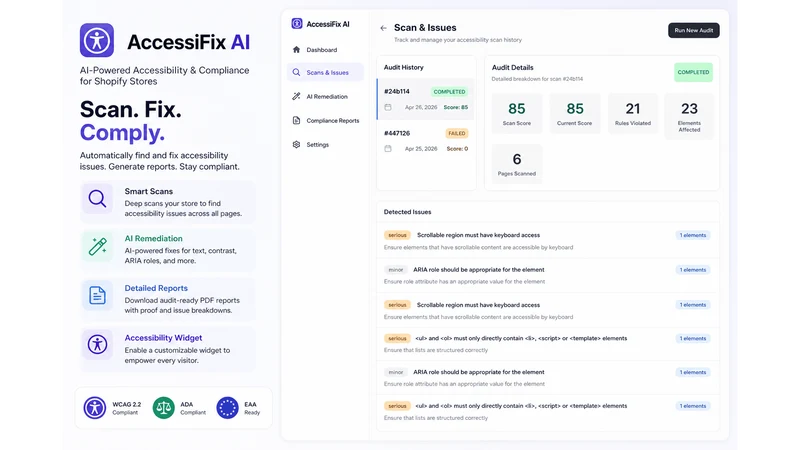
Task: Click the Accessibility Widget person icon
Action: click(x=97, y=344)
